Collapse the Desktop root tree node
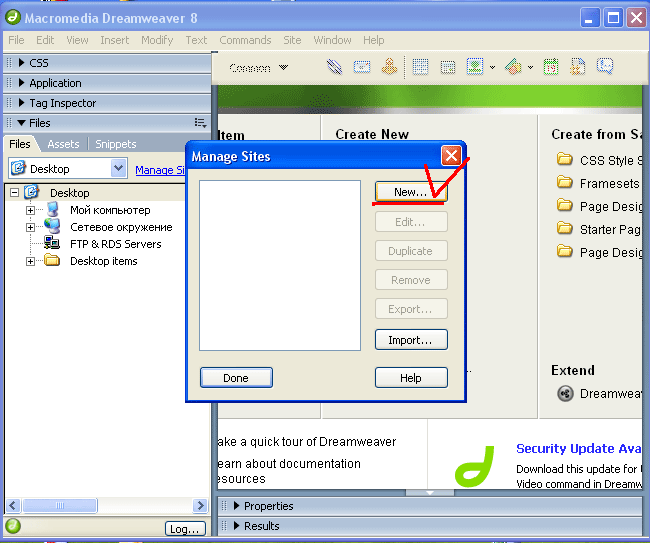The image size is (650, 543). pyautogui.click(x=15, y=192)
